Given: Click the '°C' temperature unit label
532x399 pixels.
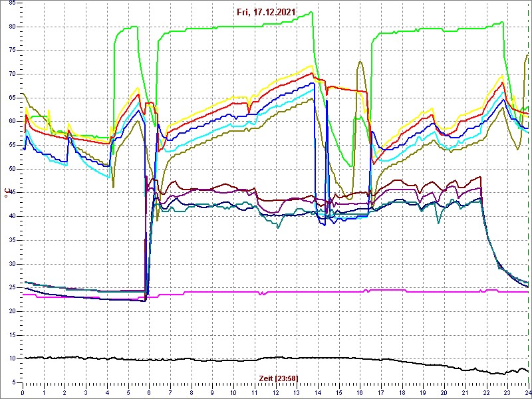Looking at the screenshot, I should (x=6, y=194).
